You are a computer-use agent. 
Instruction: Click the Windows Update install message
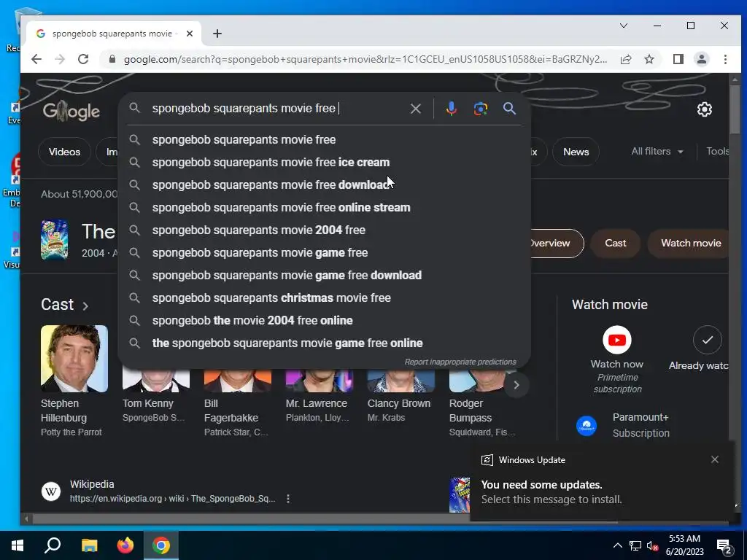(x=551, y=492)
